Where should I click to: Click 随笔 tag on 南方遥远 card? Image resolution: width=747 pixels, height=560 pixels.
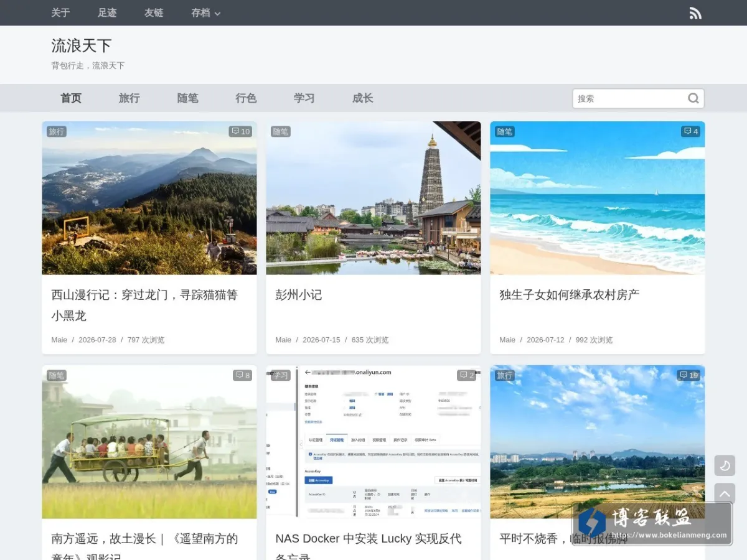point(57,375)
